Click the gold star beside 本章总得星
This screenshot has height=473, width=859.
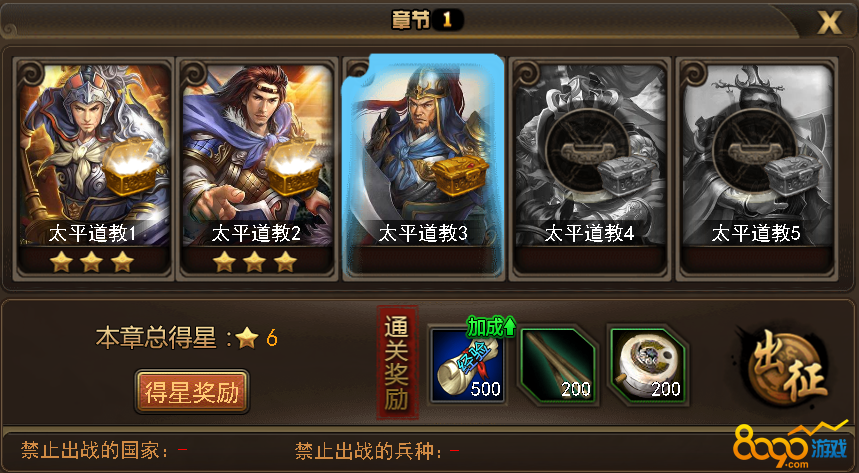pyautogui.click(x=247, y=338)
